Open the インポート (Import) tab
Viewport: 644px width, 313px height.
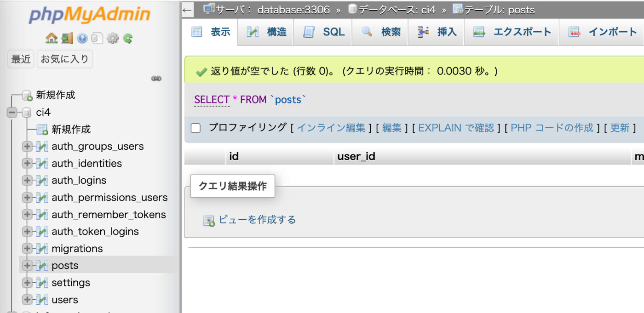point(602,32)
